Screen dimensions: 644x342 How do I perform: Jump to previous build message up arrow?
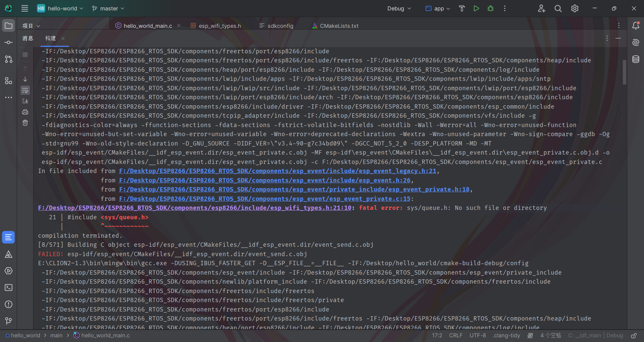click(x=25, y=68)
